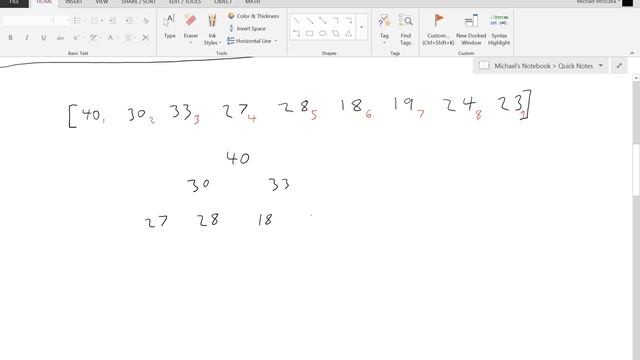Image resolution: width=640 pixels, height=360 pixels.
Task: Open a New Docked Window
Action: (471, 29)
